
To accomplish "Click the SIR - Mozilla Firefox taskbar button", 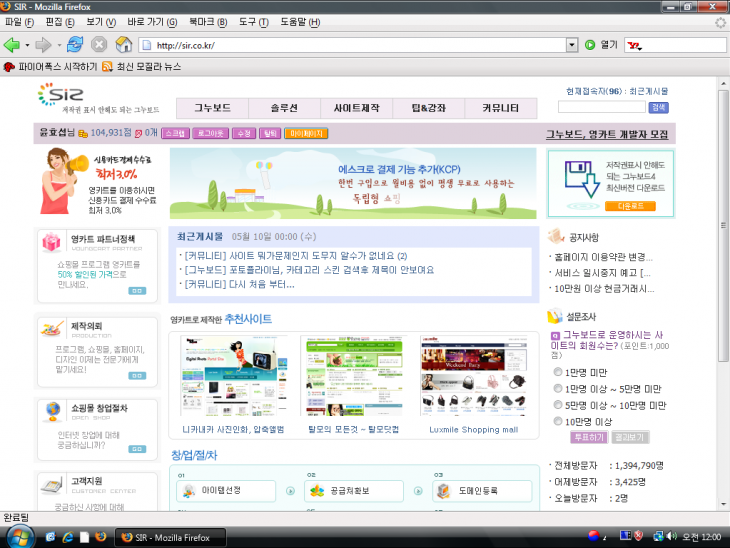I will [x=170, y=537].
